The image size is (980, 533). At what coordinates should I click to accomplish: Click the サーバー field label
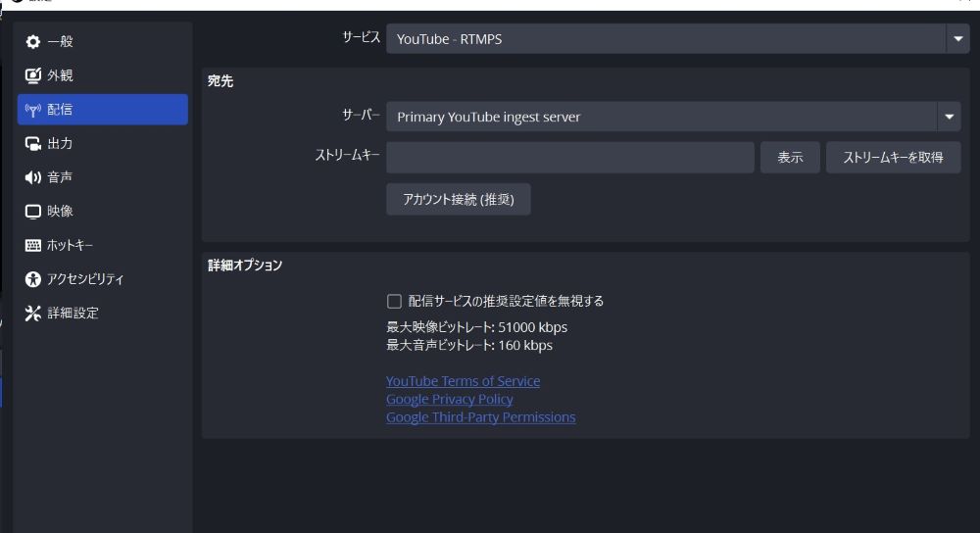361,115
